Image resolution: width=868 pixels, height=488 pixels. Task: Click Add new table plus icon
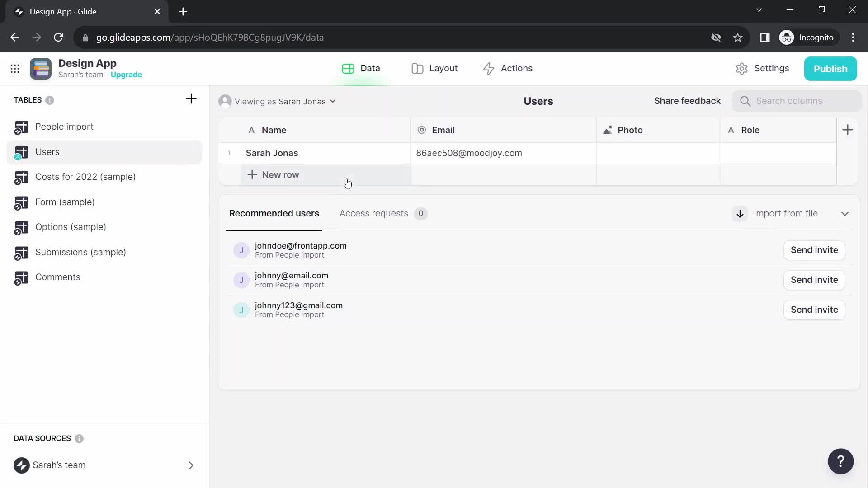click(x=191, y=99)
